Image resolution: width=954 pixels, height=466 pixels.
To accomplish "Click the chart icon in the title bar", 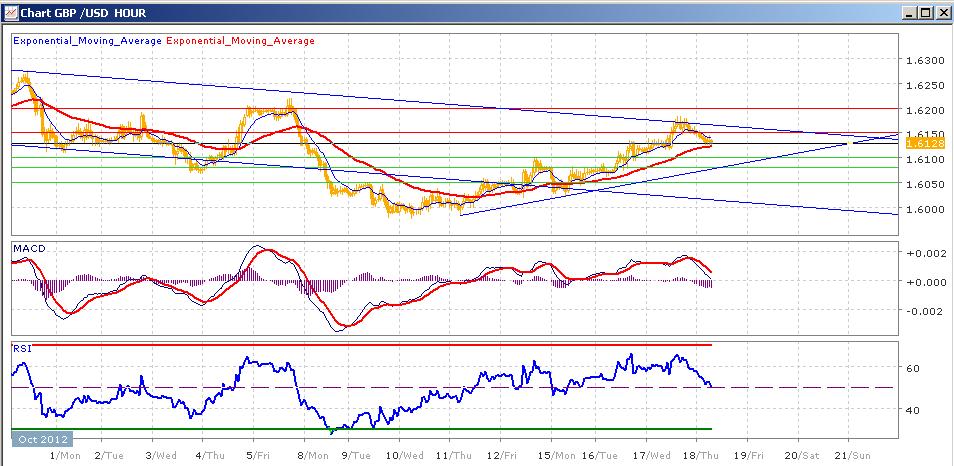I will pos(10,12).
